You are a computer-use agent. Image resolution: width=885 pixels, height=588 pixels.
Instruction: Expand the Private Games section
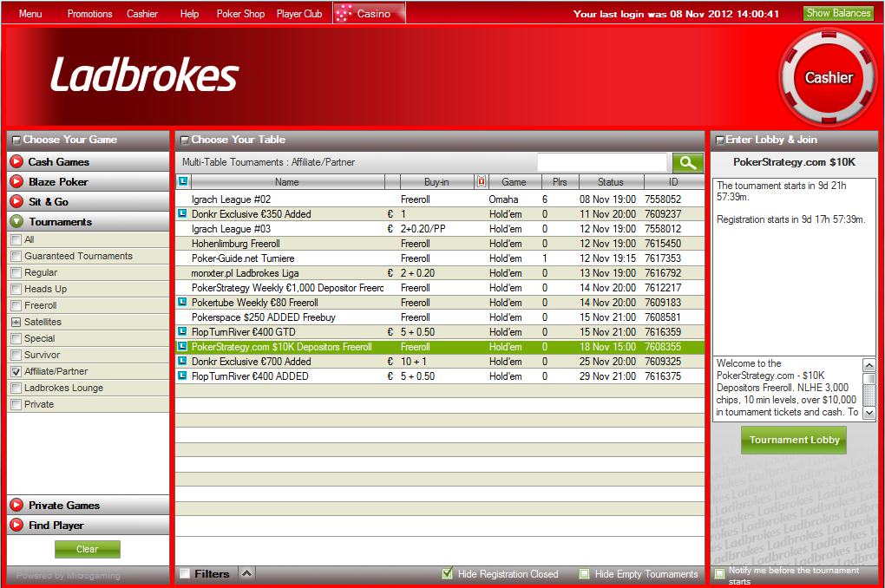click(x=88, y=505)
